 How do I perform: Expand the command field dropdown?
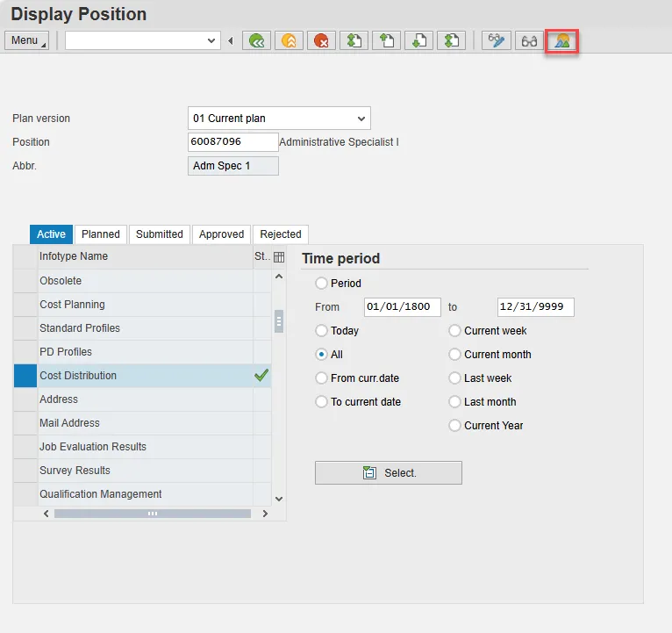tap(211, 40)
